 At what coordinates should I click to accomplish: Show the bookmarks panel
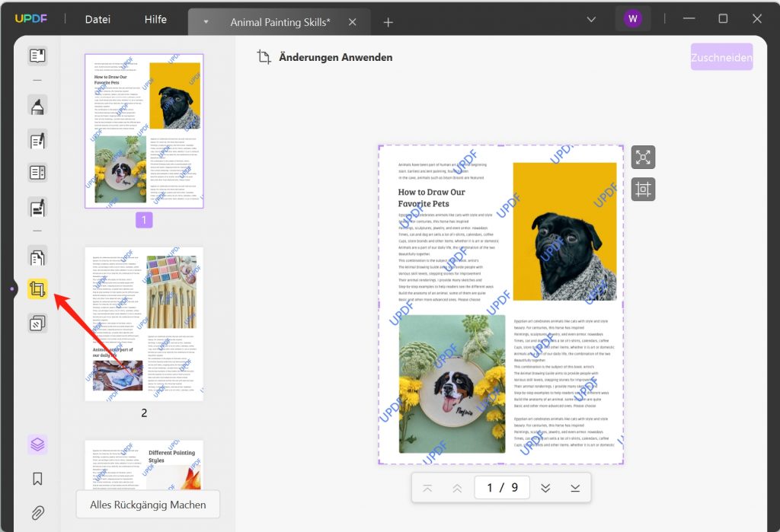coord(37,479)
